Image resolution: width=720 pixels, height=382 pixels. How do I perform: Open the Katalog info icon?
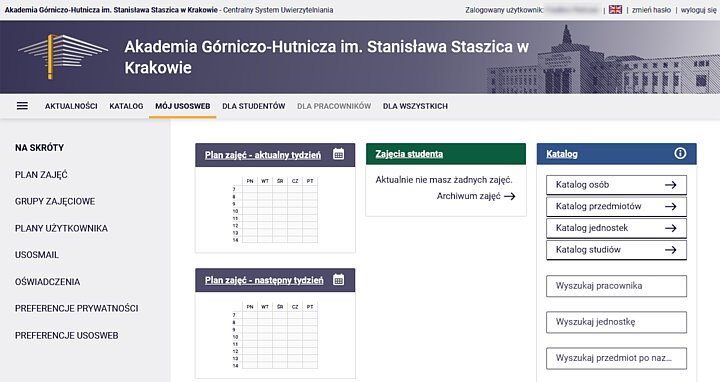[x=680, y=153]
